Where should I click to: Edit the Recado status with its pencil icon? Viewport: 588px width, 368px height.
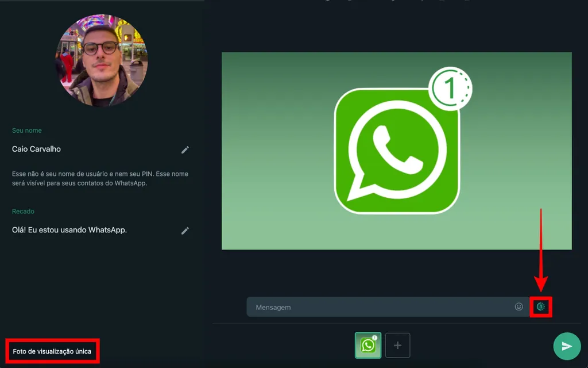click(185, 231)
